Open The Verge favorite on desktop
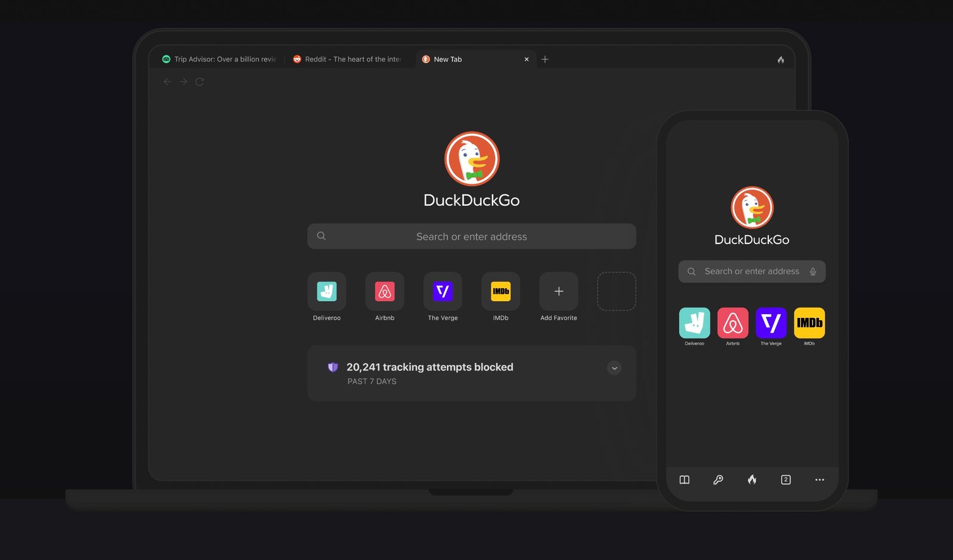953x560 pixels. click(443, 292)
